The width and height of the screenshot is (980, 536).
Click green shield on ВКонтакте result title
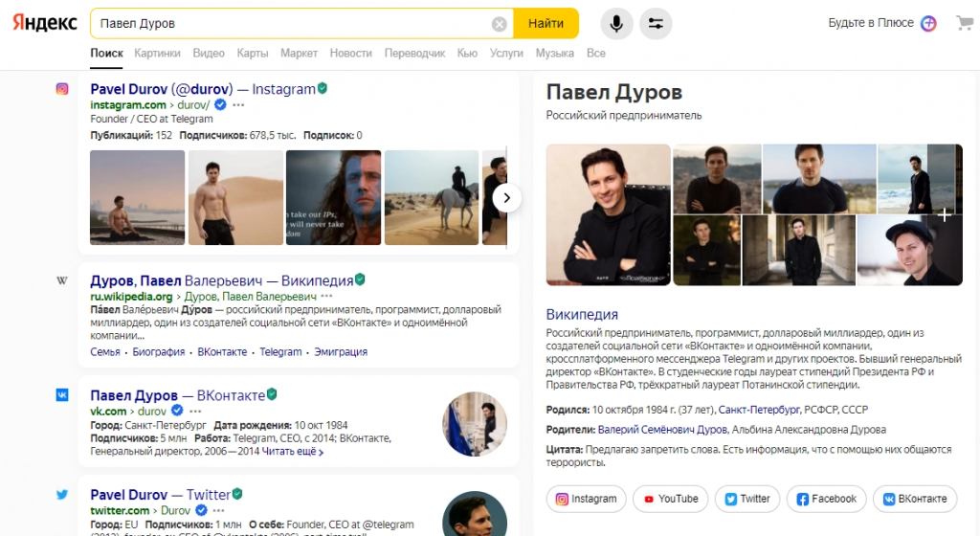point(272,394)
